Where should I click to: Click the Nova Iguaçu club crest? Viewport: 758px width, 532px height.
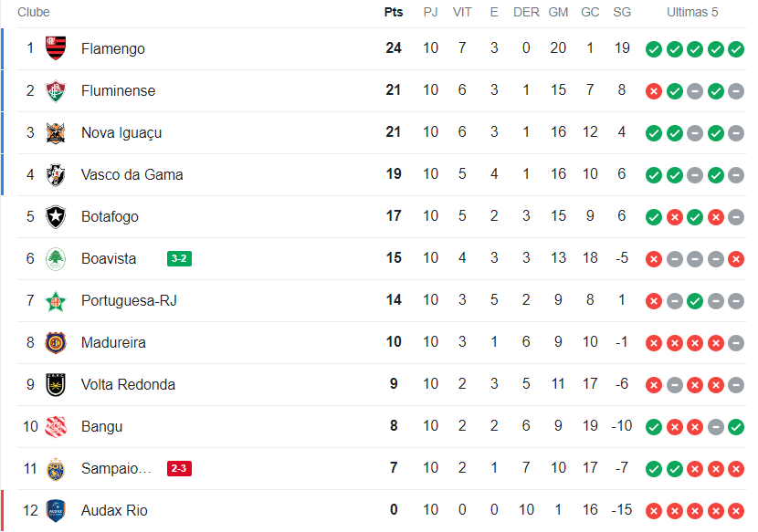56,132
